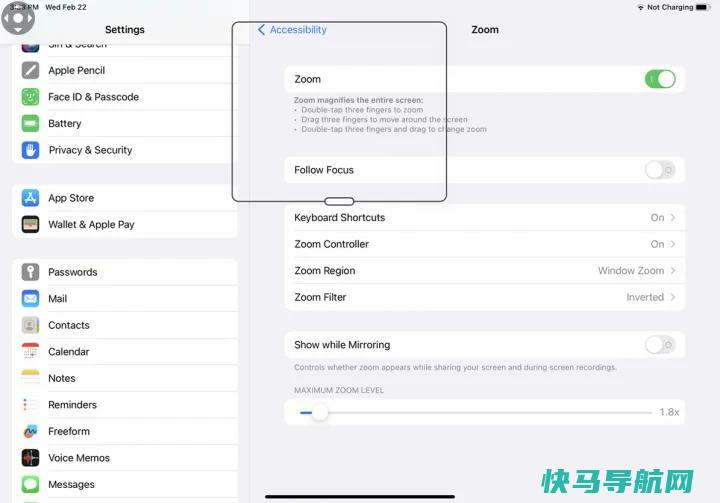Open Zoom Filter Inverted chevron

pyautogui.click(x=673, y=297)
